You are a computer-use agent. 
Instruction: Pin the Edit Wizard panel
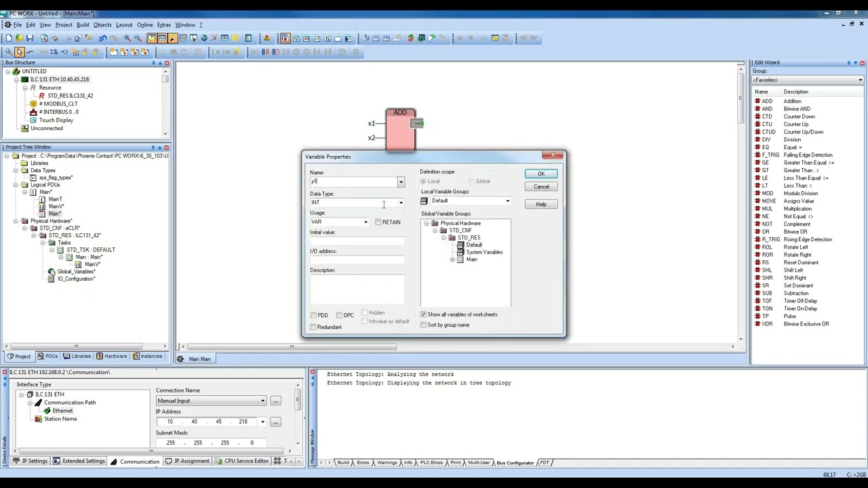(x=848, y=63)
